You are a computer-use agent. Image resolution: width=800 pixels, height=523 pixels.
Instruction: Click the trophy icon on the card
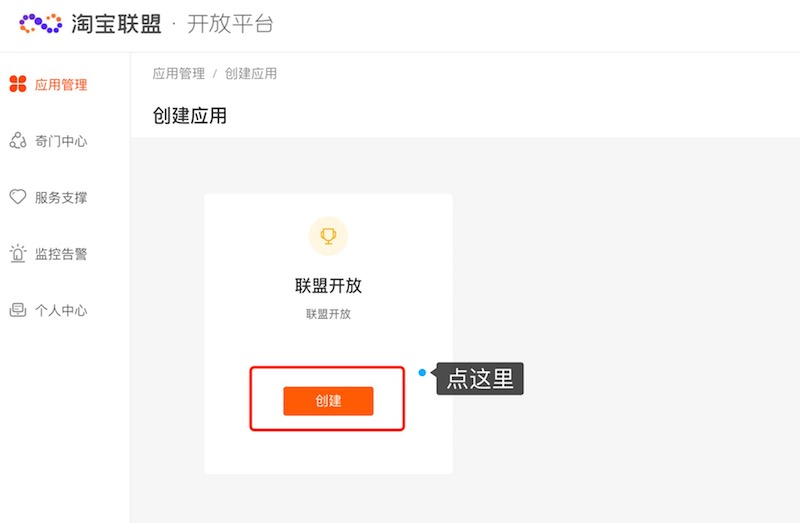pyautogui.click(x=328, y=236)
